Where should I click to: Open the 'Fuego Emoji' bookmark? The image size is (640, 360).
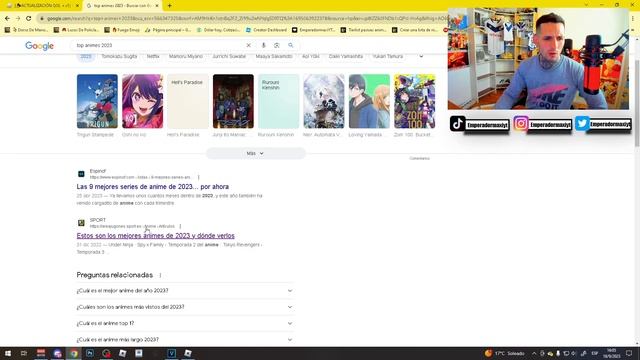tap(122, 30)
